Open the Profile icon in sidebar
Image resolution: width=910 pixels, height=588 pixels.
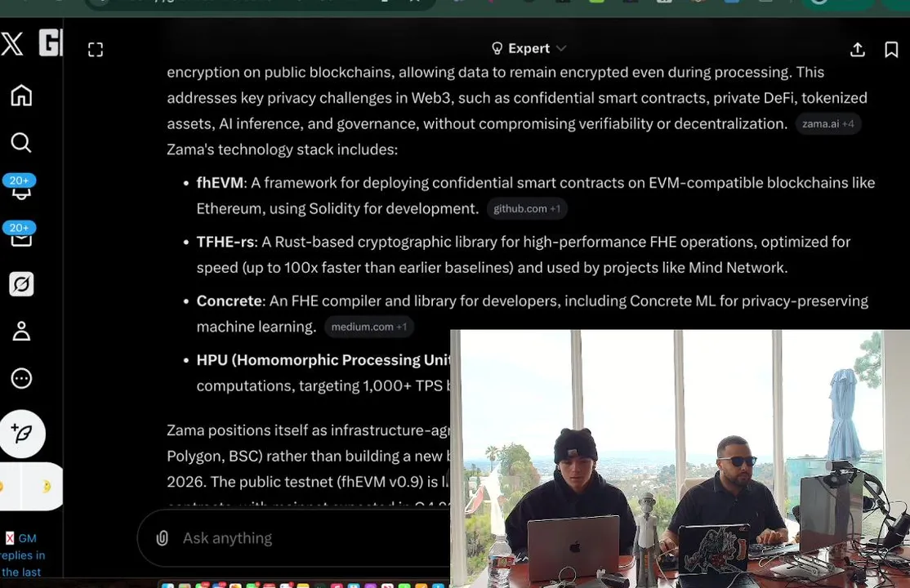coord(21,331)
